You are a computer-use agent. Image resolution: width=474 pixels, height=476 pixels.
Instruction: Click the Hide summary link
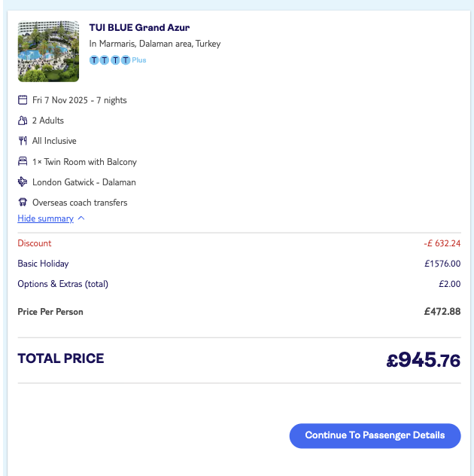[45, 218]
